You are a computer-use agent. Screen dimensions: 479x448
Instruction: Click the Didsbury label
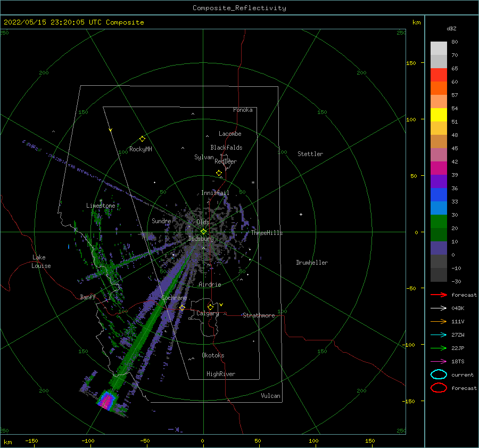(x=201, y=239)
